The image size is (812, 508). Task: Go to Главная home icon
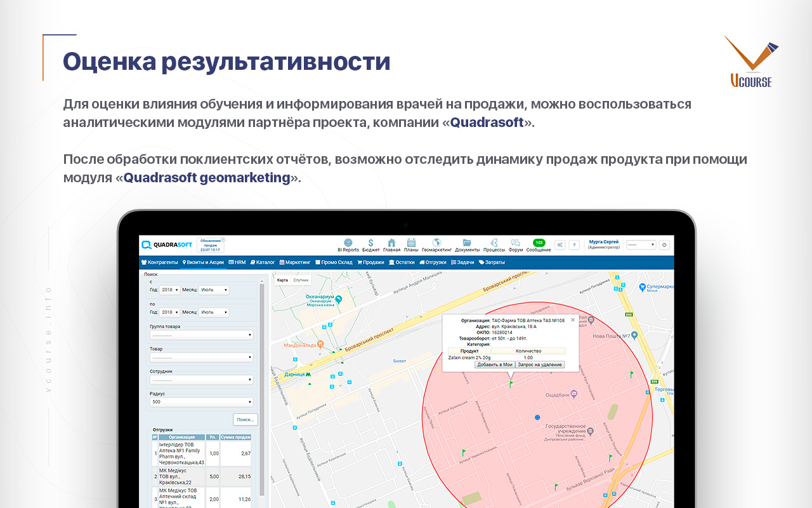point(391,245)
